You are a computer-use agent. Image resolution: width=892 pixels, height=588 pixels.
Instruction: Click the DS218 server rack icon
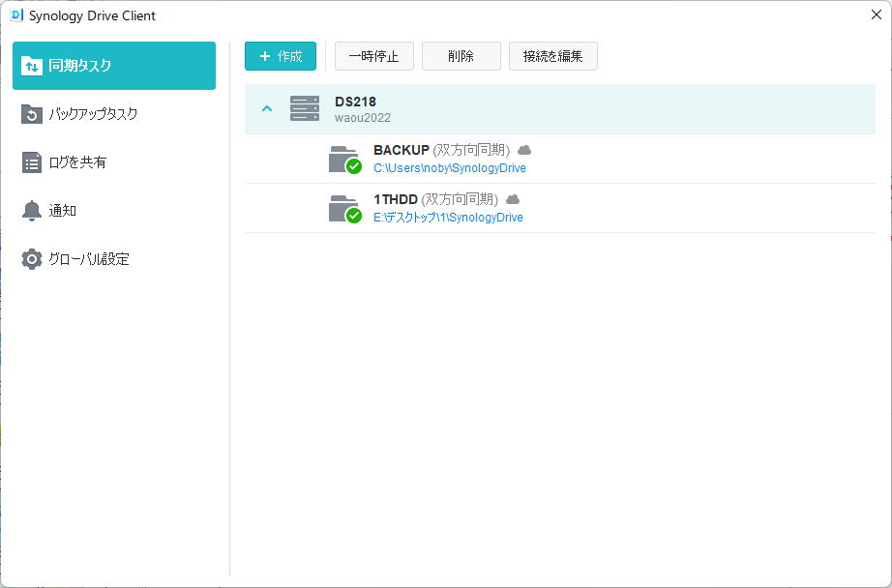[305, 108]
